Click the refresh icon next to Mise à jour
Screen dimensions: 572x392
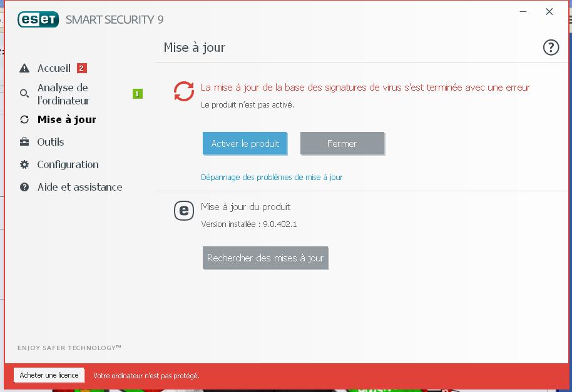(x=24, y=119)
